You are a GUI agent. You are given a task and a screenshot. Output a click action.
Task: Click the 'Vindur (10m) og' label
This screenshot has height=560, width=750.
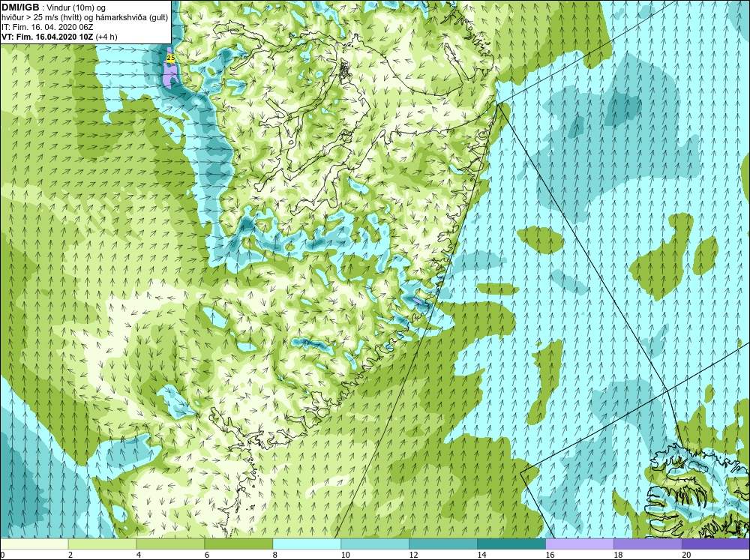(x=76, y=8)
